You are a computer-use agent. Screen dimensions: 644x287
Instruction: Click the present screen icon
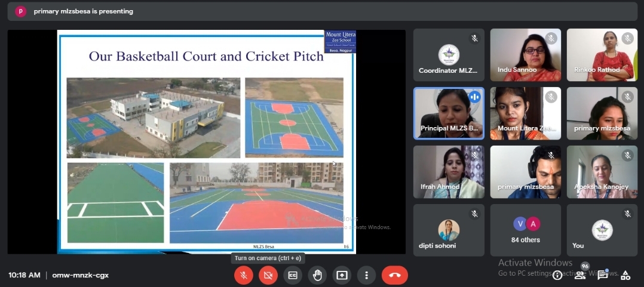click(x=342, y=276)
